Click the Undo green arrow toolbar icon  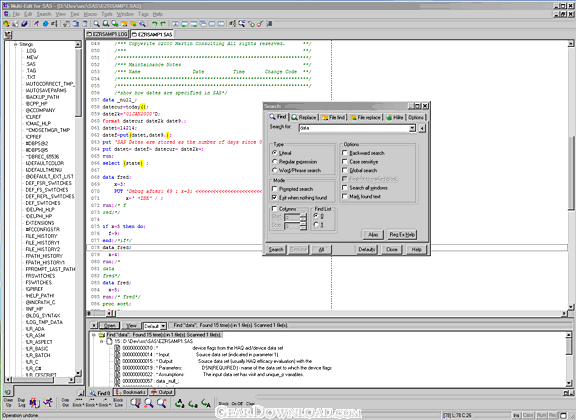pos(154,24)
